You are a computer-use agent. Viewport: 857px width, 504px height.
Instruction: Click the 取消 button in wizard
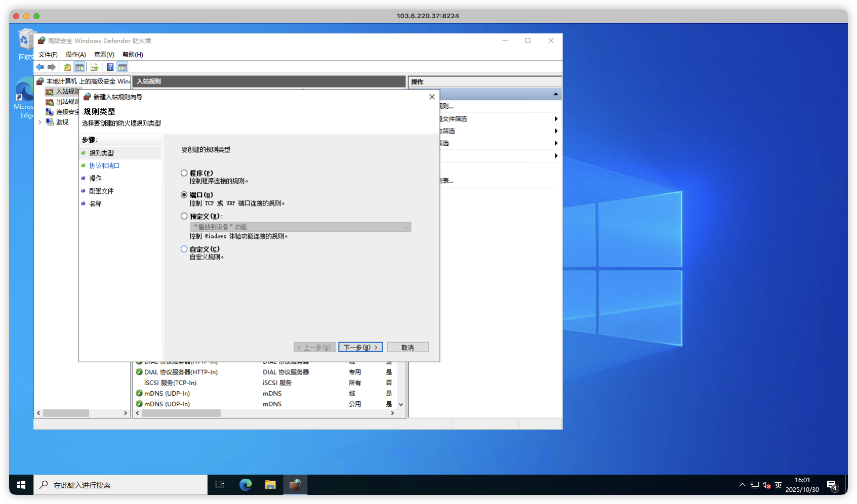(407, 347)
